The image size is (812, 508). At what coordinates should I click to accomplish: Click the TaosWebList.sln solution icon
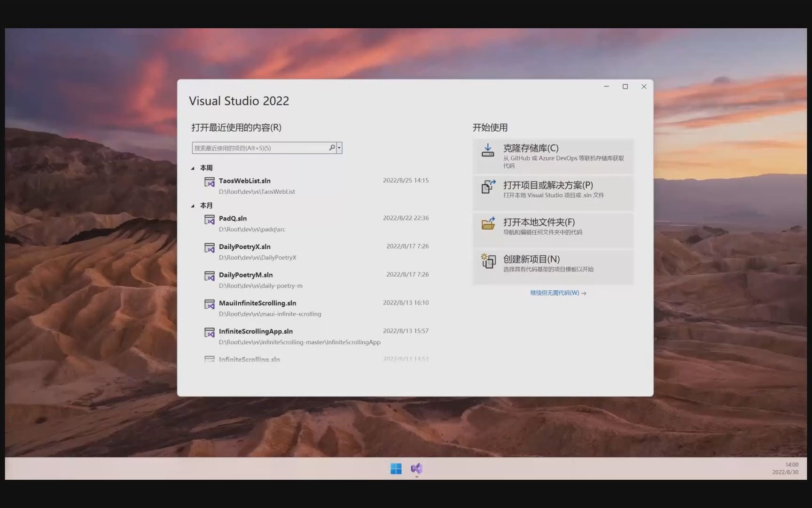(210, 182)
